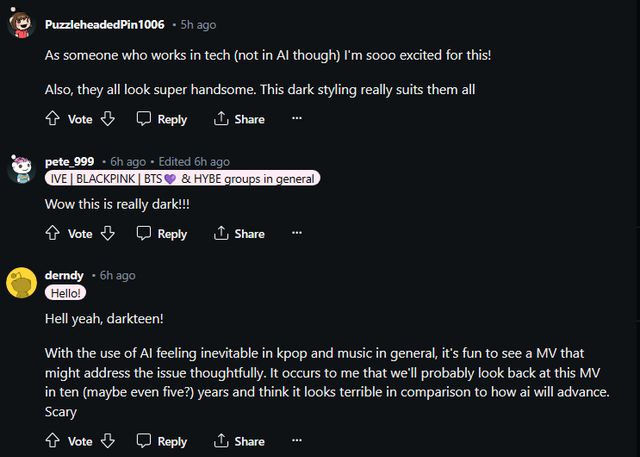Visit pete_999's profile via username
640x457 pixels.
click(x=69, y=161)
